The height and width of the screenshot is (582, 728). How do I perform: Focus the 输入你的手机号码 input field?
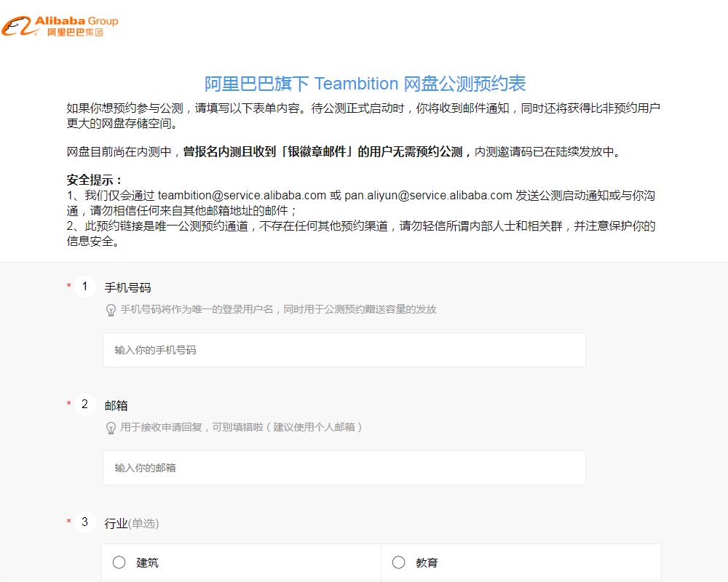click(344, 350)
